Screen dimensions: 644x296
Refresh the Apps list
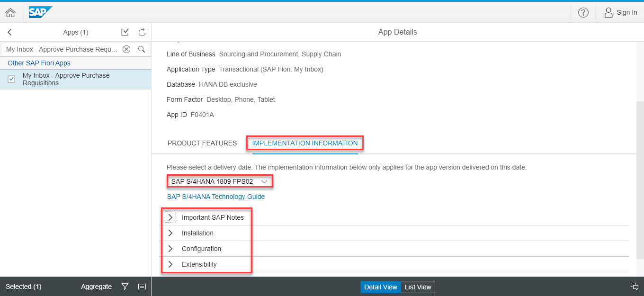[142, 32]
